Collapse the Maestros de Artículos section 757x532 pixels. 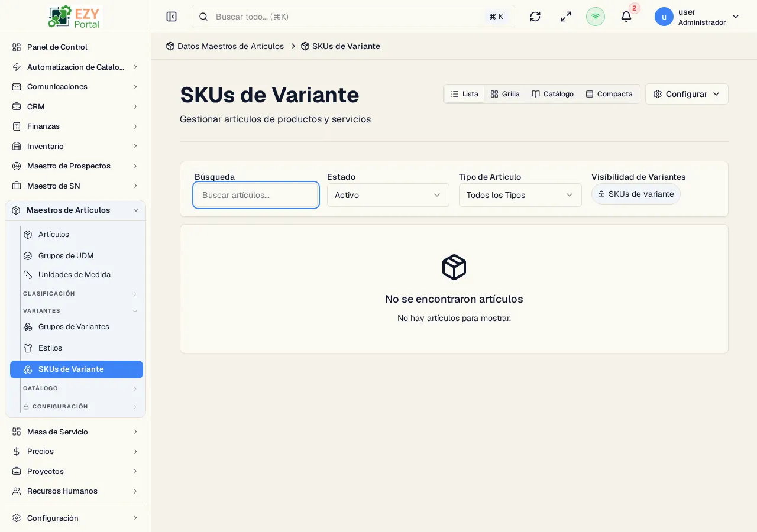[x=75, y=210]
